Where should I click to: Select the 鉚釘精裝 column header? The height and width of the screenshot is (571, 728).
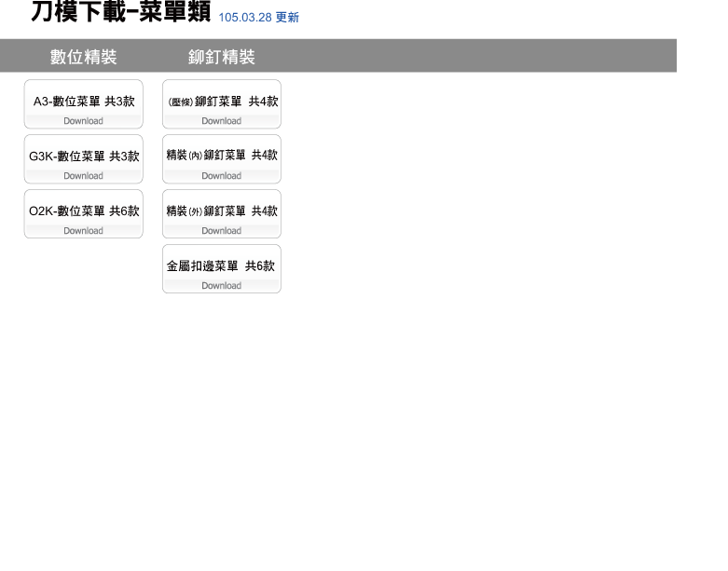click(x=221, y=57)
